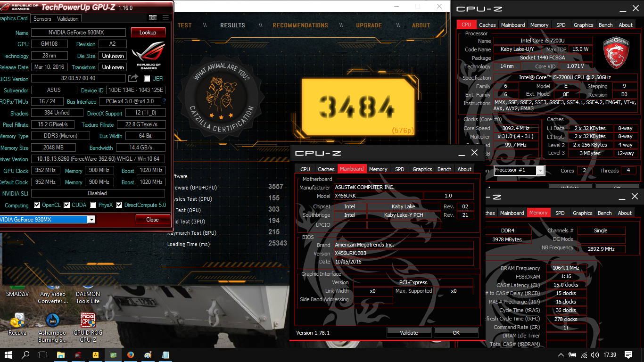Screen dimensions: 644x362
Task: Click the ROG logo in GPU-Z
Action: click(148, 55)
